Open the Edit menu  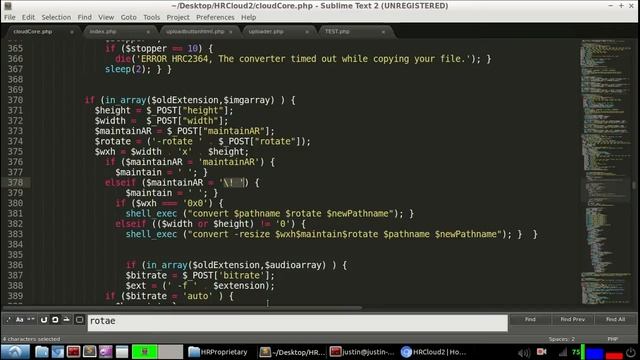(x=28, y=17)
